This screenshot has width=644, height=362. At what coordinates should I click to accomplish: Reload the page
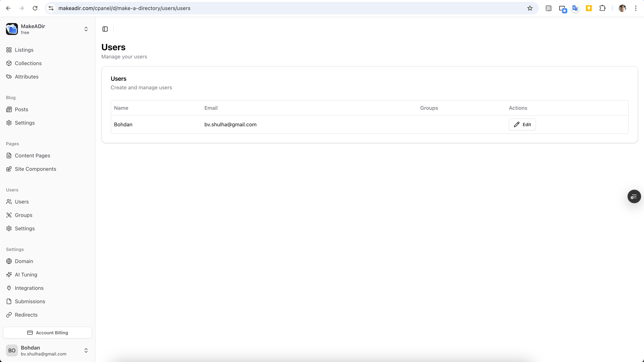pos(35,8)
